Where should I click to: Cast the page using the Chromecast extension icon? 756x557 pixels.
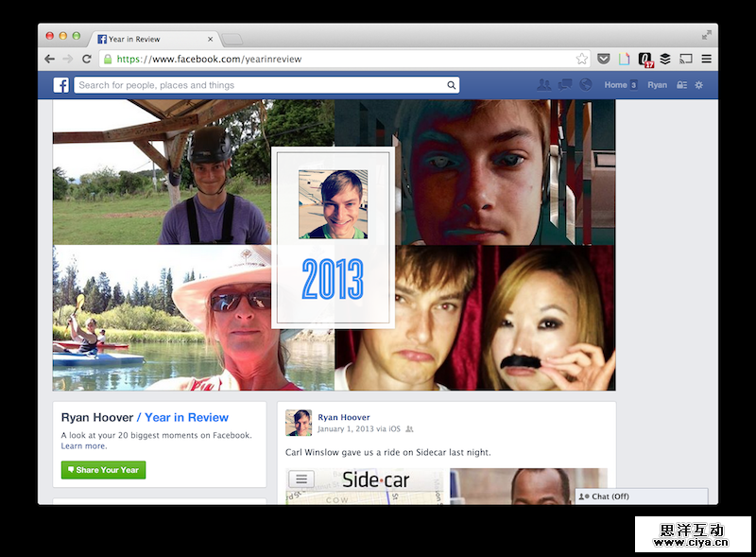click(685, 58)
